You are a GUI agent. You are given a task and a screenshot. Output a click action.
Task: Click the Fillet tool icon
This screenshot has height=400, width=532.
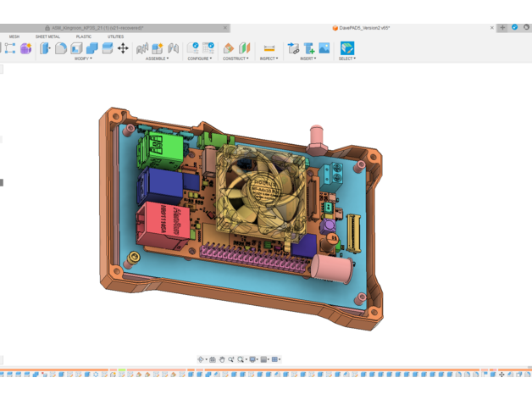click(61, 48)
